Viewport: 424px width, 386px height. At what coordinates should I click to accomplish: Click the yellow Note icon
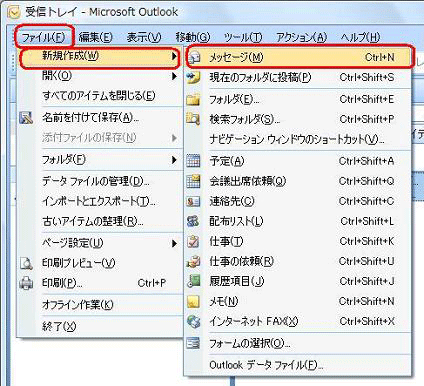pyautogui.click(x=193, y=302)
